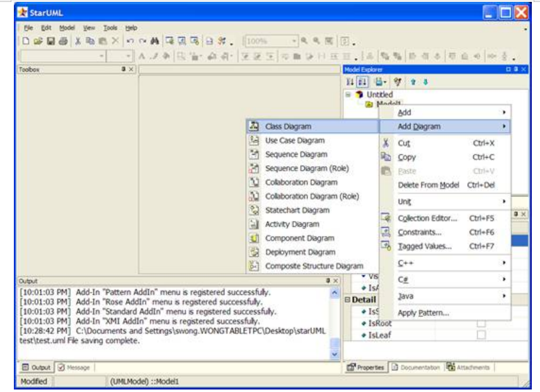Screen dimensions: 540x392
Task: Choose Collaboration Diagram entry
Action: pos(313,182)
